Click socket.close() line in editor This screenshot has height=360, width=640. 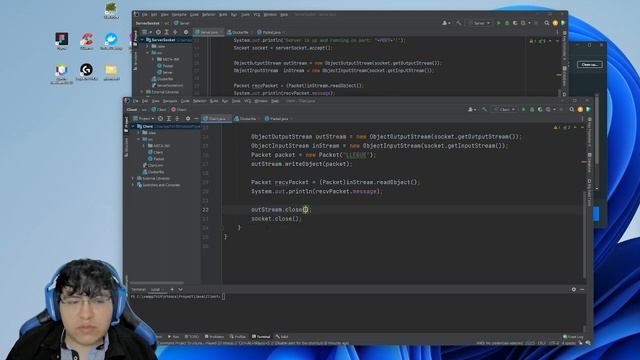[276, 219]
